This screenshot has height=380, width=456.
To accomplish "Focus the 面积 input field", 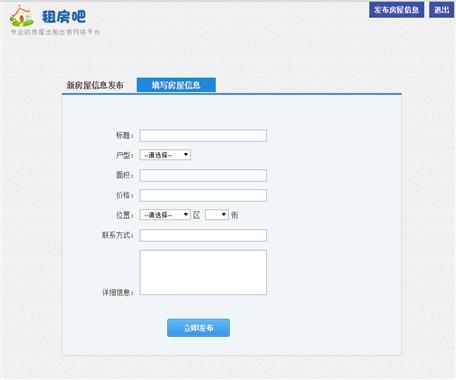I will (x=203, y=175).
